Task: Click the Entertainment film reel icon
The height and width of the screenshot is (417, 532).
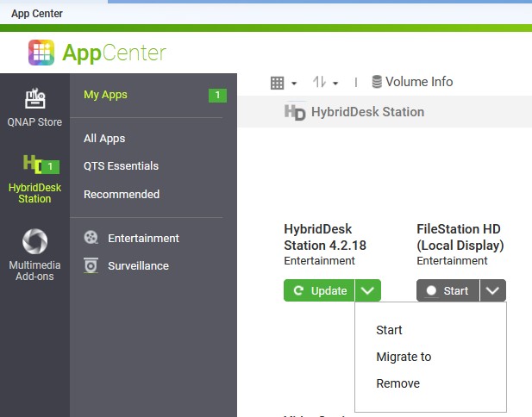Action: 91,237
